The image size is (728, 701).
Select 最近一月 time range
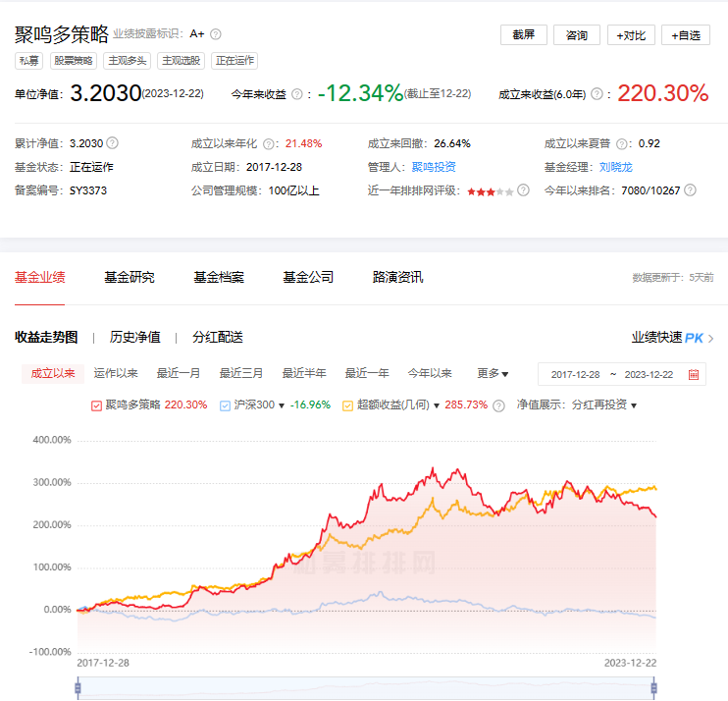pos(179,373)
